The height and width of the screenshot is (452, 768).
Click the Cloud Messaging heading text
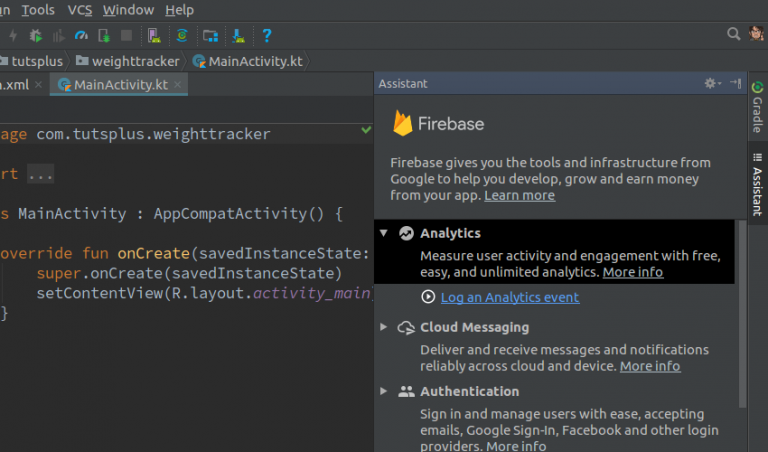[475, 327]
